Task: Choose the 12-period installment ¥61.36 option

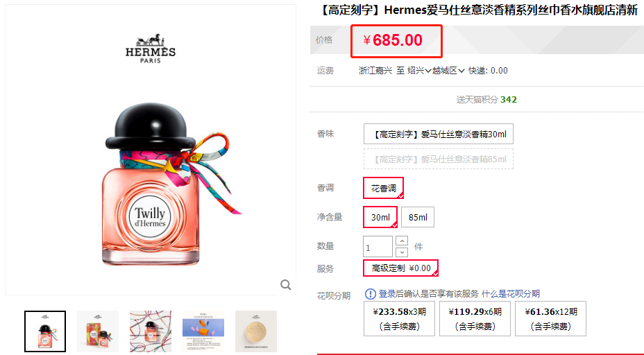Action: pos(551,318)
